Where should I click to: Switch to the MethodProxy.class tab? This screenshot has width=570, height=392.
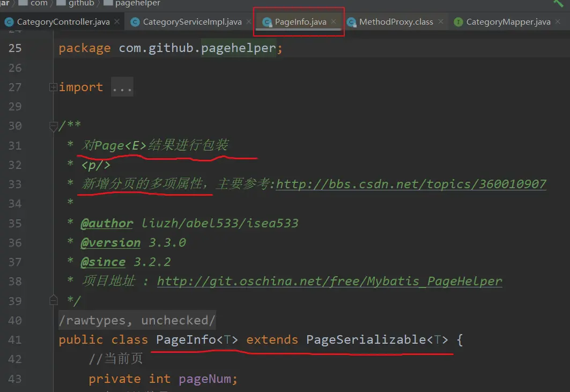[396, 22]
